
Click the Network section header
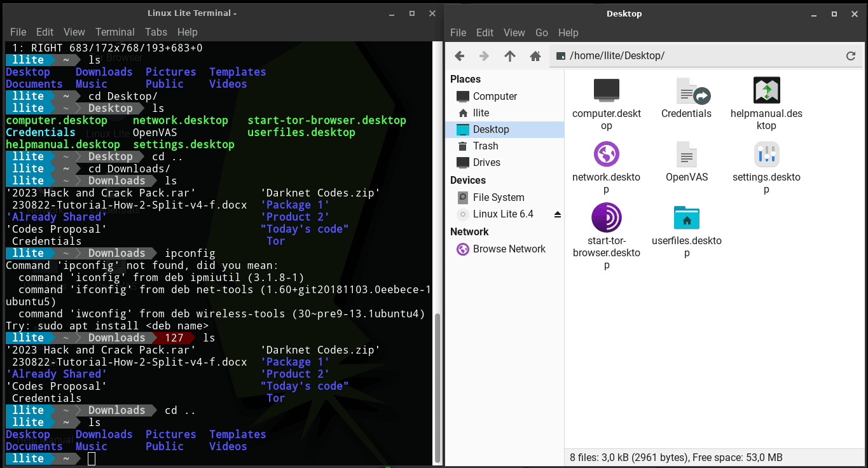click(469, 232)
